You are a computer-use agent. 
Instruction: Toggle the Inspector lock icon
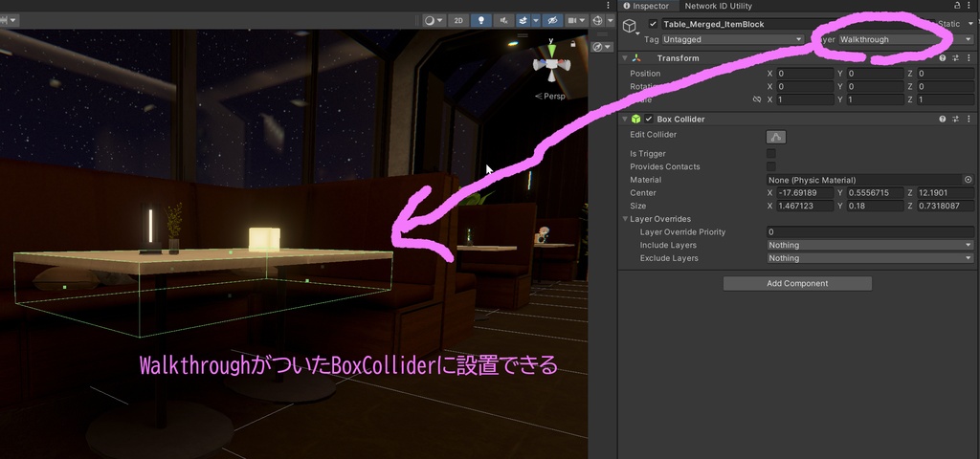957,5
